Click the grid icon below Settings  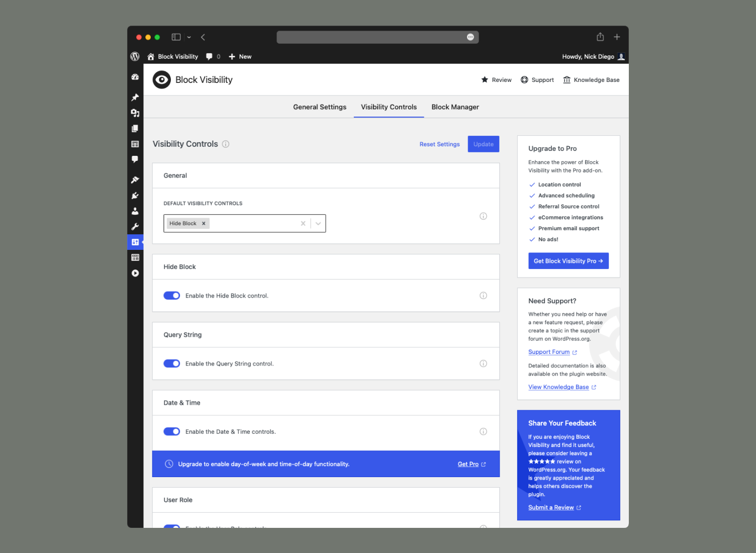tap(135, 257)
